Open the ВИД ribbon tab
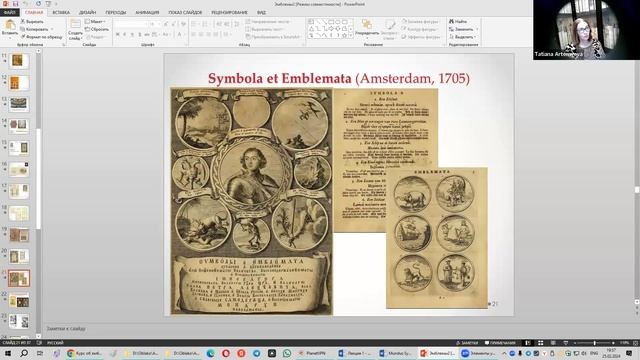This screenshot has height=360, width=640. pos(261,12)
